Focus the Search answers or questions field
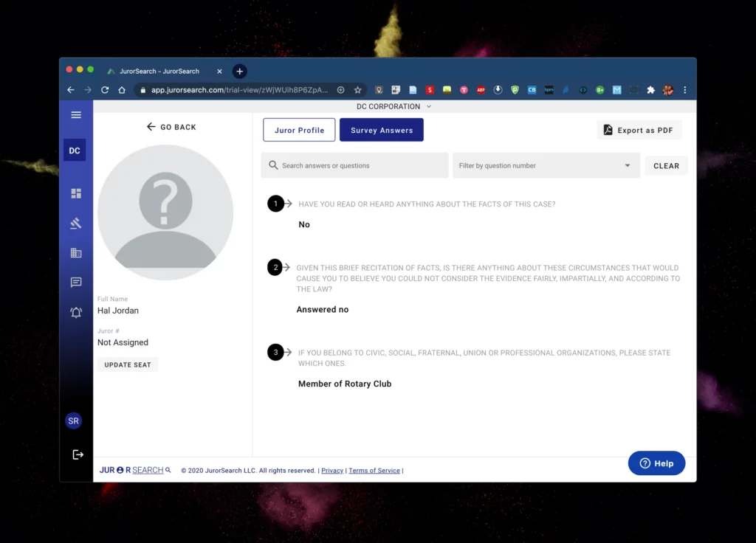The image size is (756, 543). point(355,165)
